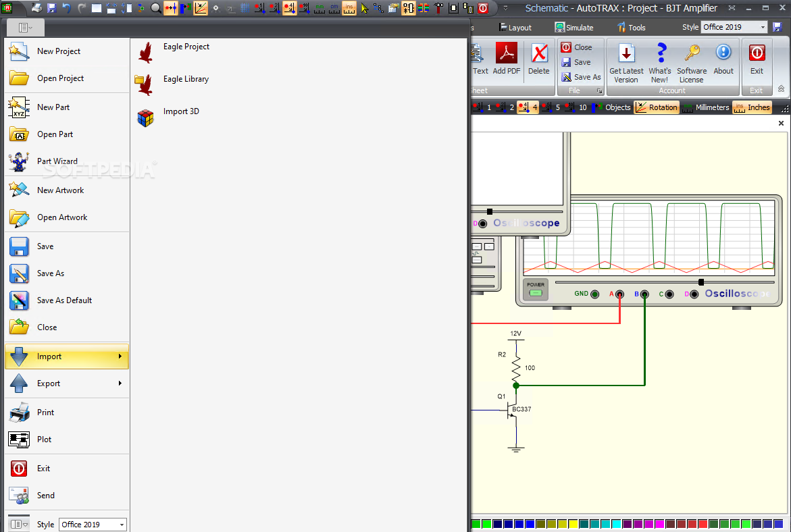Toggle the highlighted snap 4 setting
Image resolution: width=791 pixels, height=532 pixels.
(528, 107)
